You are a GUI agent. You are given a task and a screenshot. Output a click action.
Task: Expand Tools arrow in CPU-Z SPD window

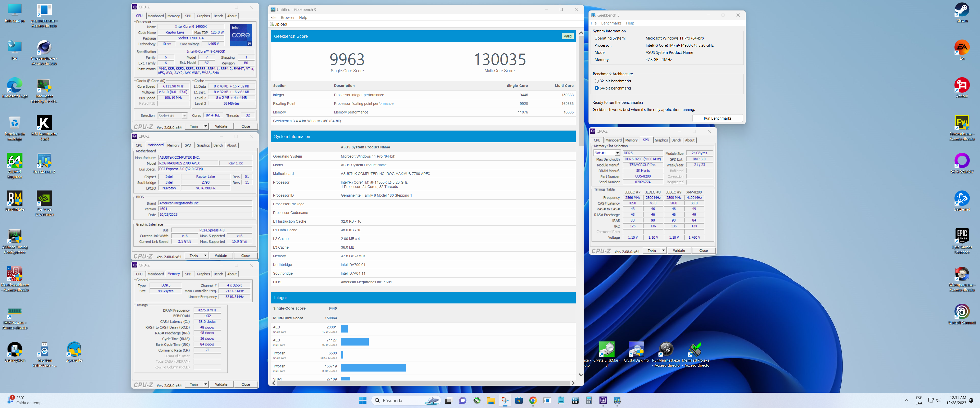[664, 251]
